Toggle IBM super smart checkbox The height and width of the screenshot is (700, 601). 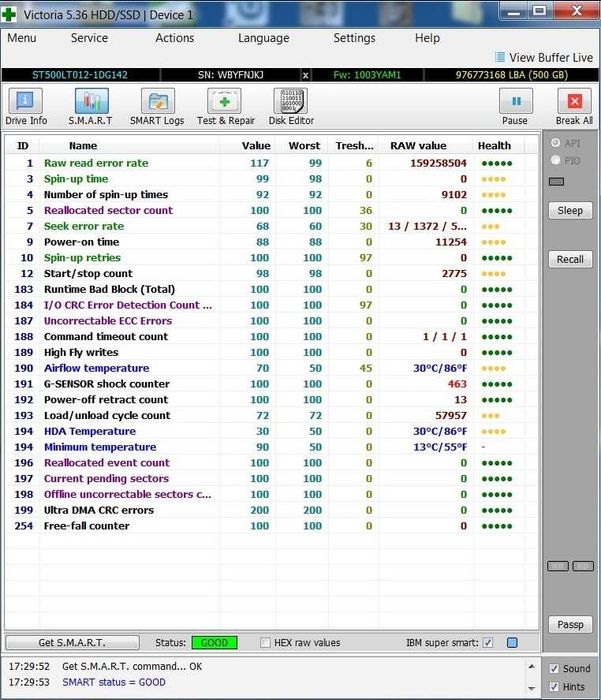pyautogui.click(x=488, y=643)
